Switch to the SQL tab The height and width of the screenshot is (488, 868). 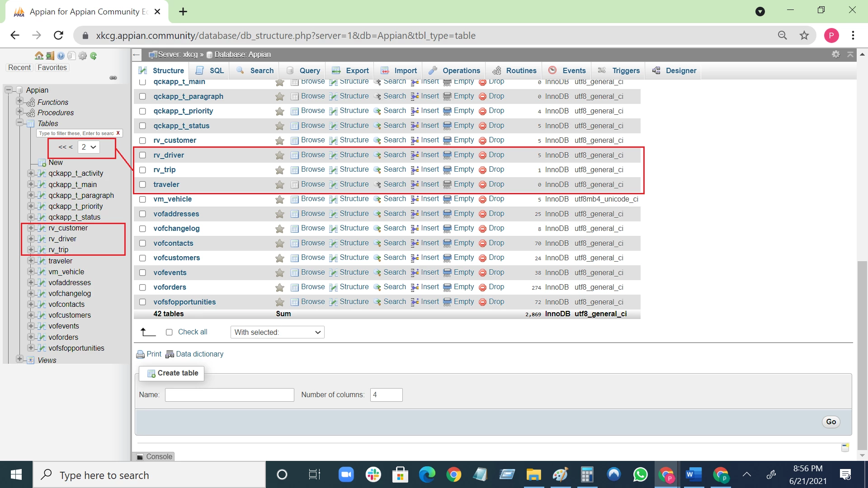pos(210,70)
